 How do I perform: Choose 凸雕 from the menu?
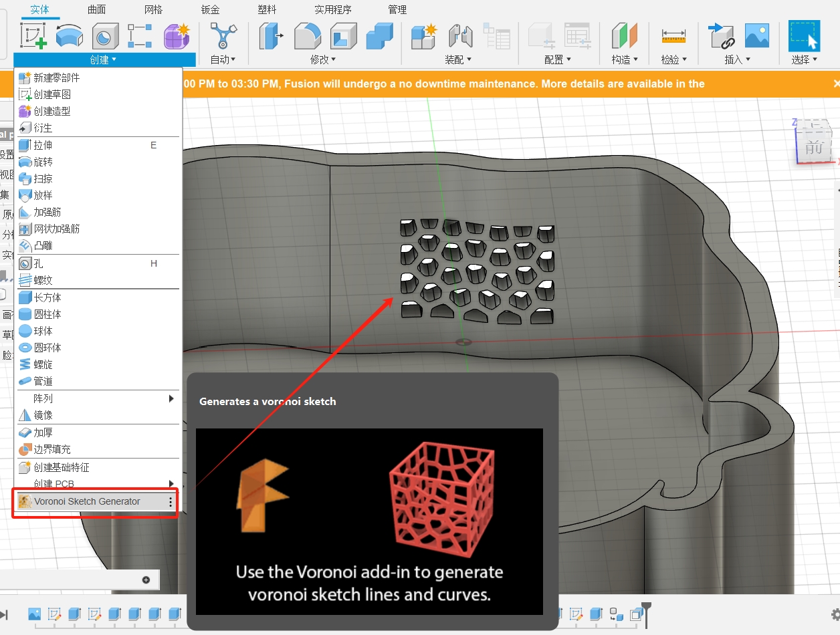click(98, 245)
